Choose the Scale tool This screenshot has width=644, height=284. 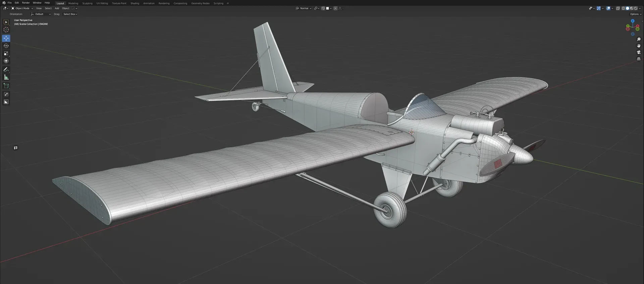click(x=6, y=54)
